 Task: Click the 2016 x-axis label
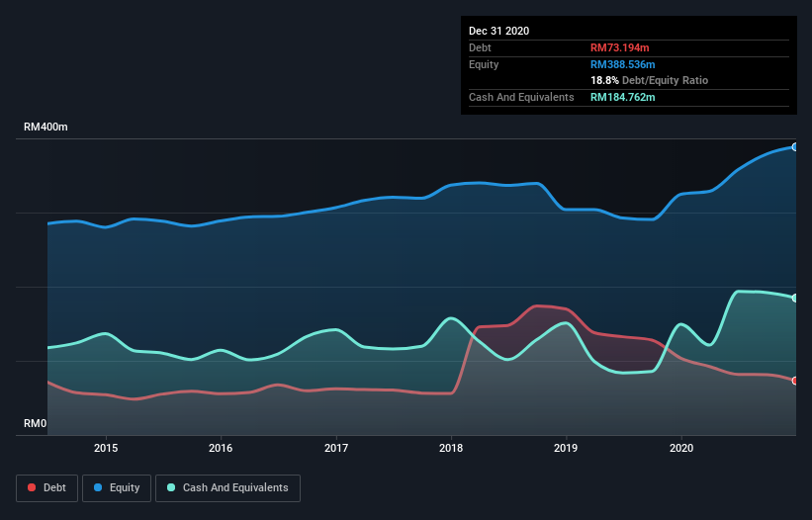tap(221, 448)
